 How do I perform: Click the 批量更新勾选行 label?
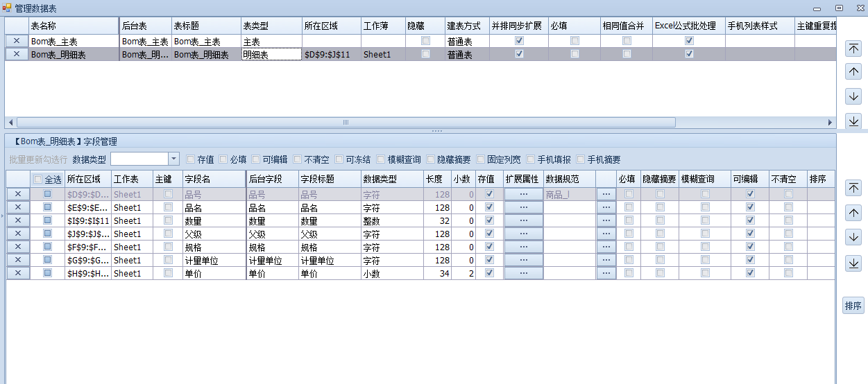(38, 159)
